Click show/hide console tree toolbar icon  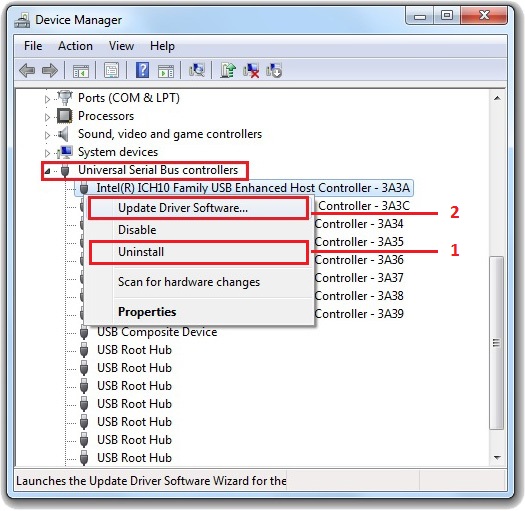point(81,71)
